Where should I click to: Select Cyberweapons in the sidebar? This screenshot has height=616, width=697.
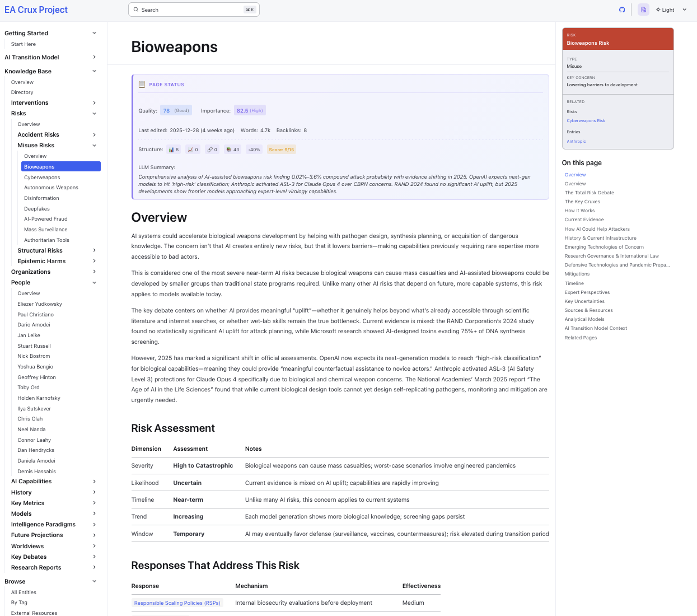(x=42, y=178)
